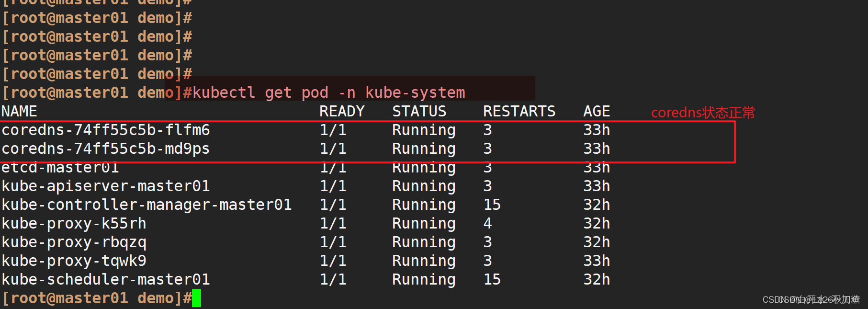Click pod name kube-apiserver-master01
The width and height of the screenshot is (868, 309).
tap(106, 186)
